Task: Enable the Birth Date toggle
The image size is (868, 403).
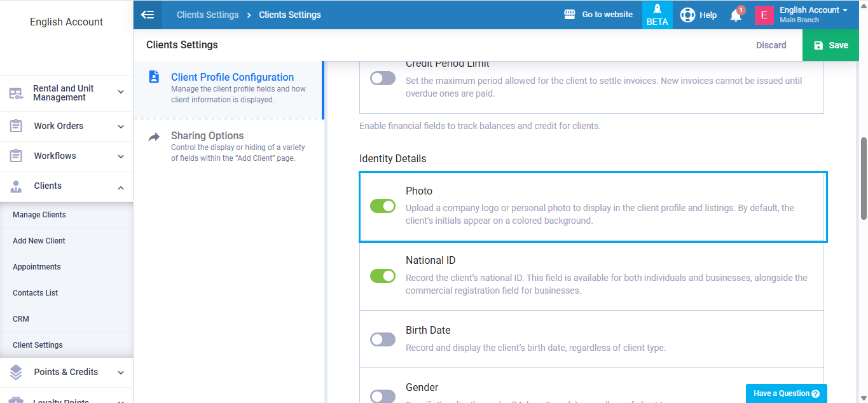Action: pos(383,339)
